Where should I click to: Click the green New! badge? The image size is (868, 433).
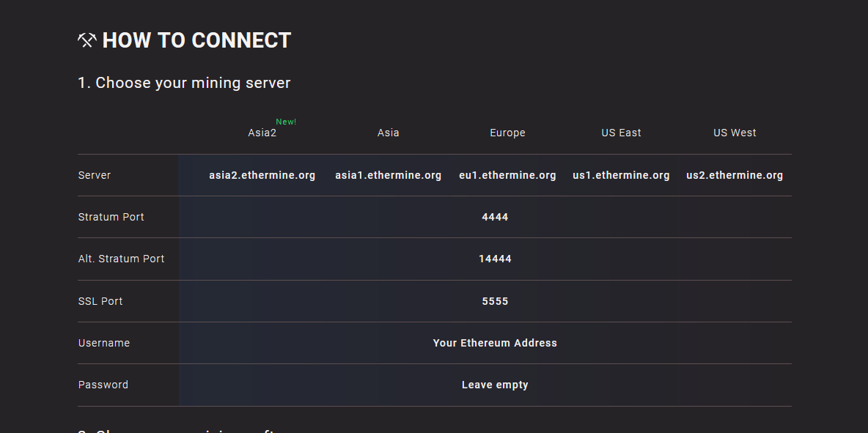pos(286,122)
